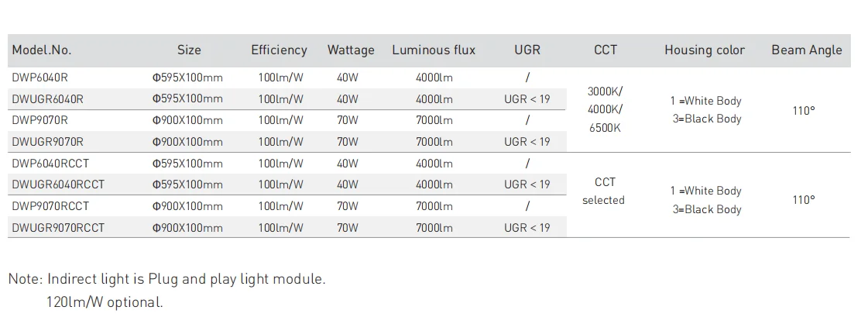868x324 pixels.
Task: Click the DWUGR9070RCCT model entry
Action: (58, 228)
